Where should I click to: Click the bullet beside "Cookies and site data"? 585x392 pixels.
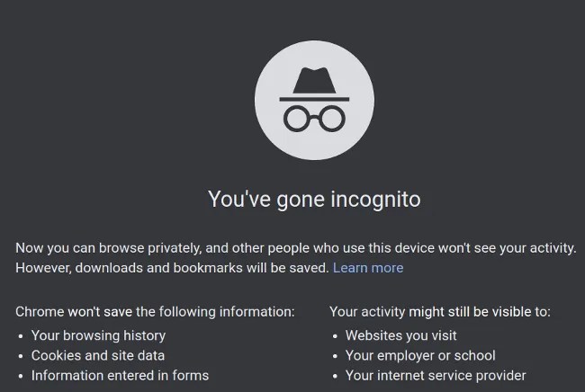[x=21, y=356]
